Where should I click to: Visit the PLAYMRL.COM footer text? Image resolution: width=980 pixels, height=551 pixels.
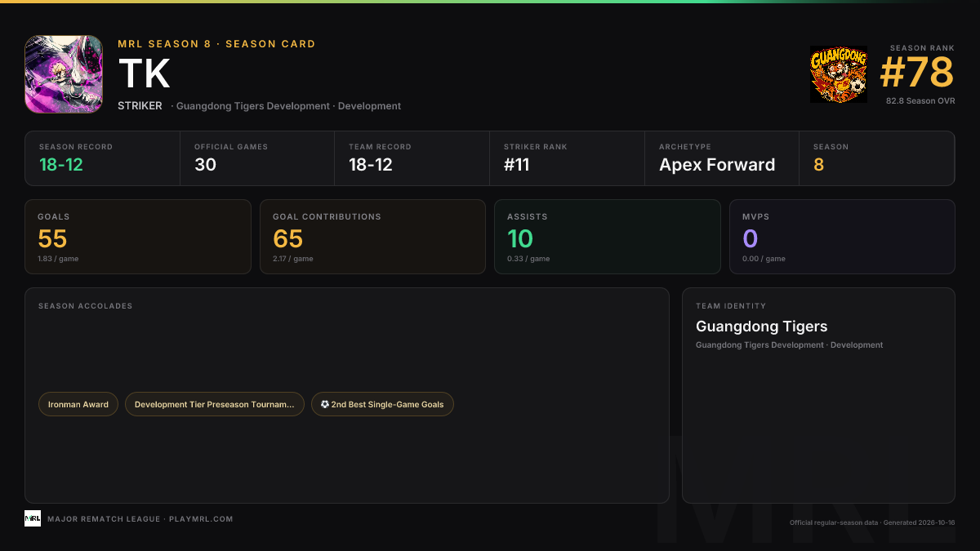pos(201,519)
